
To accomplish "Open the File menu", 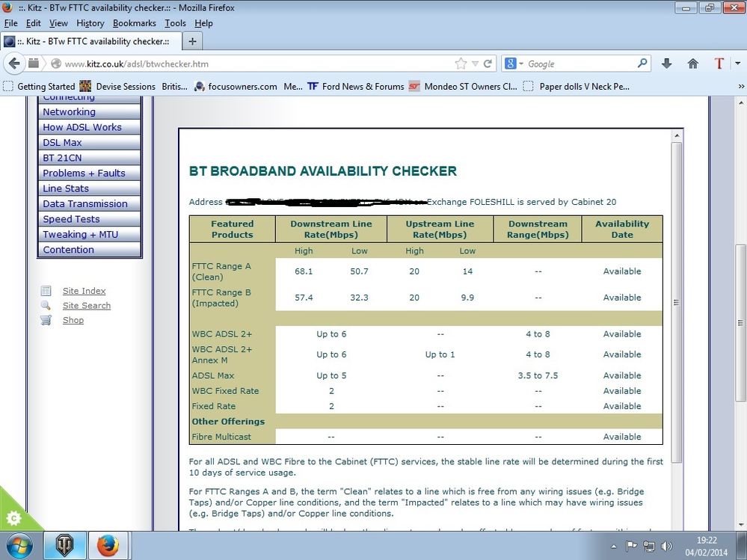I will click(x=10, y=23).
